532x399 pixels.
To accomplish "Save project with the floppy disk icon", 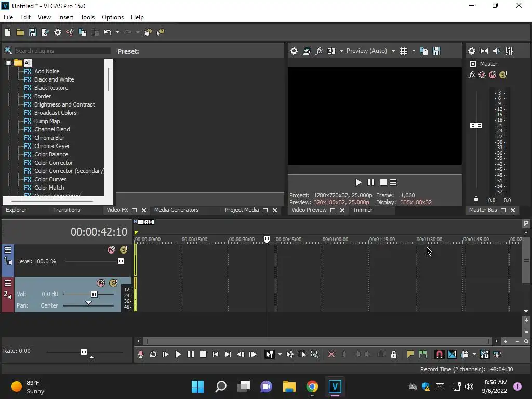I will (33, 32).
